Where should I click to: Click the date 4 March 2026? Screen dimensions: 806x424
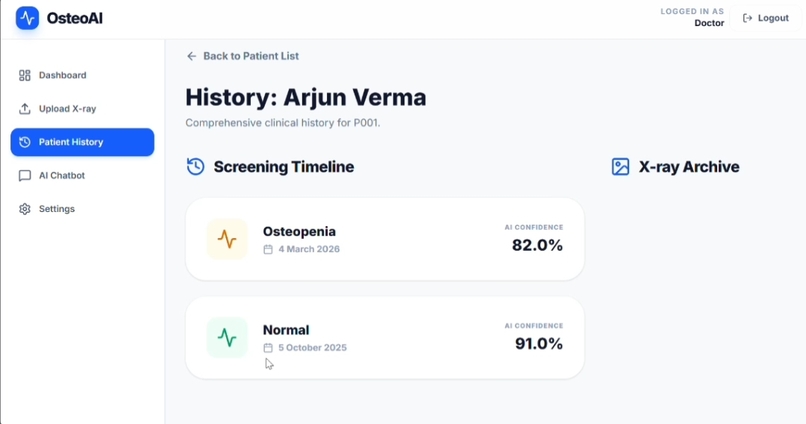309,249
